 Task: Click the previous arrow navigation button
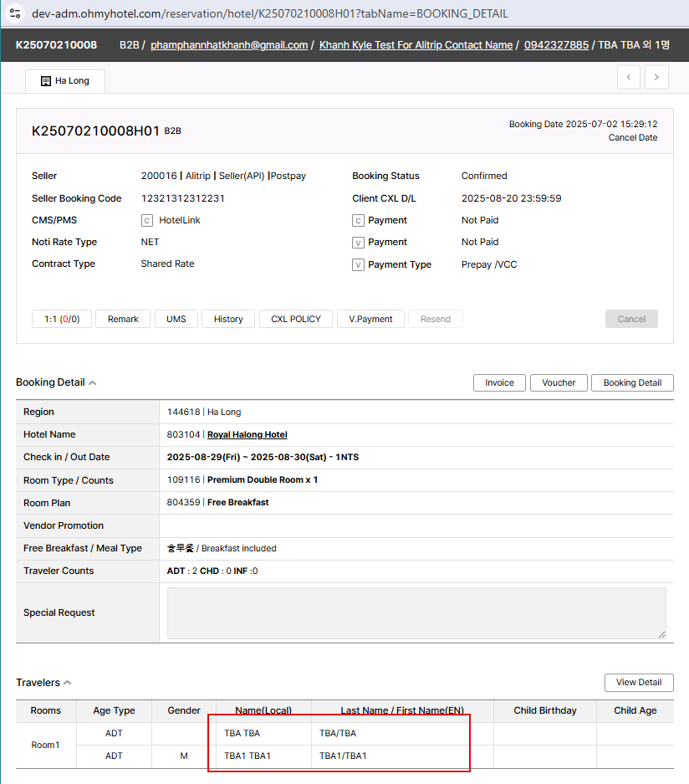pos(629,77)
